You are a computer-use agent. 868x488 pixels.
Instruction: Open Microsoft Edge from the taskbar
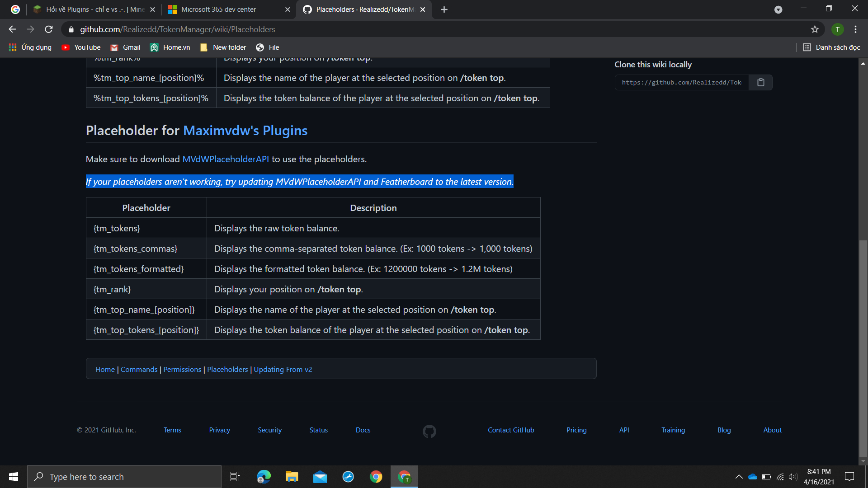pyautogui.click(x=264, y=477)
